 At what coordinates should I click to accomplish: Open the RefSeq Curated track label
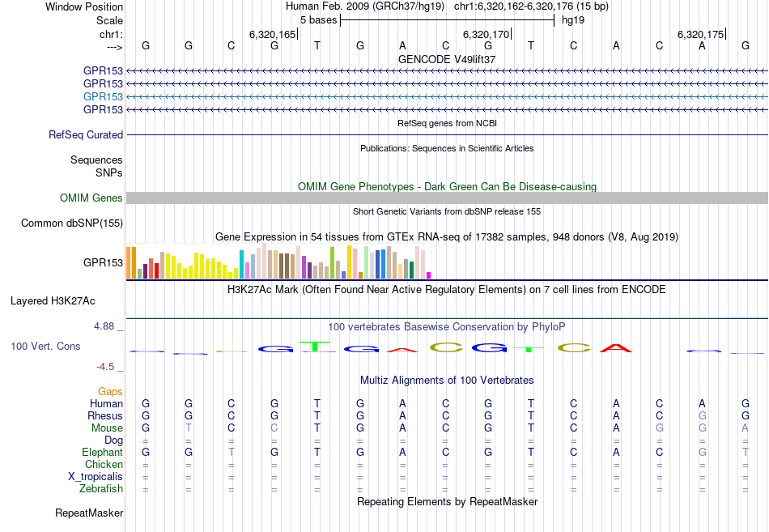click(x=86, y=134)
